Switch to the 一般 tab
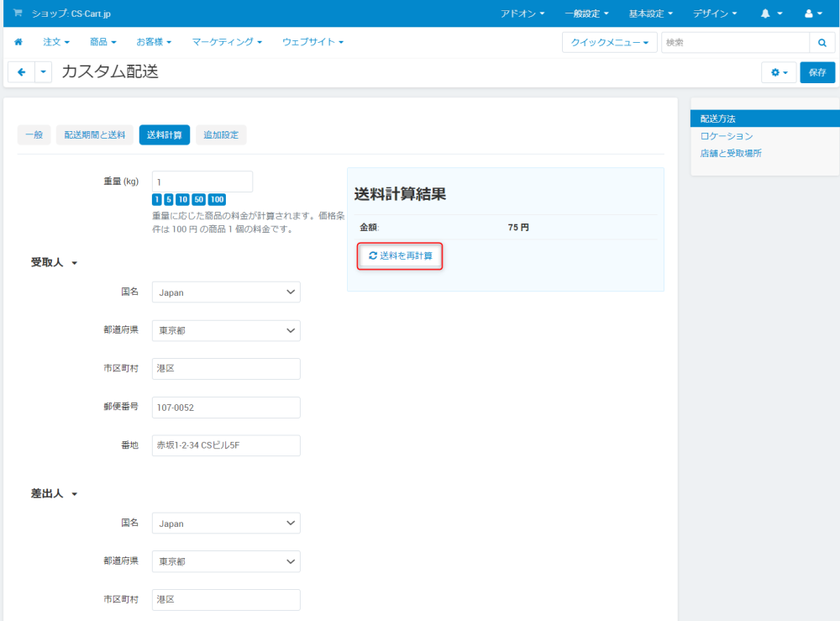This screenshot has width=840, height=621. (x=34, y=135)
